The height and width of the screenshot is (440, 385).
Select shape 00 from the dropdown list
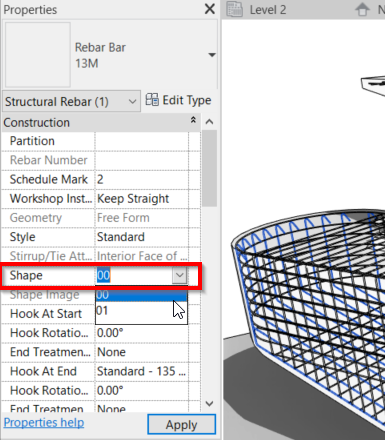141,294
